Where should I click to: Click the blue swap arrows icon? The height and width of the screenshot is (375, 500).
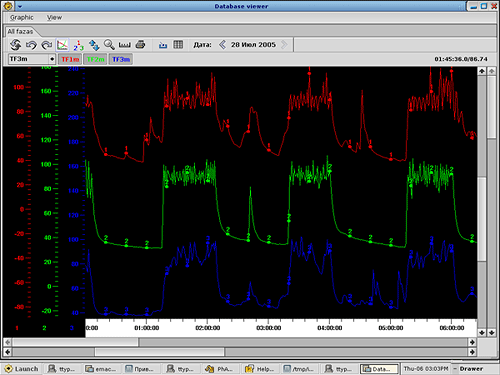point(94,45)
